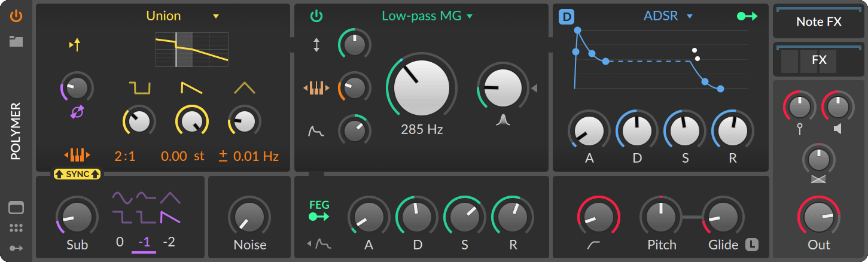This screenshot has width=868, height=262.
Task: Toggle the Polymer device power button
Action: click(x=16, y=16)
